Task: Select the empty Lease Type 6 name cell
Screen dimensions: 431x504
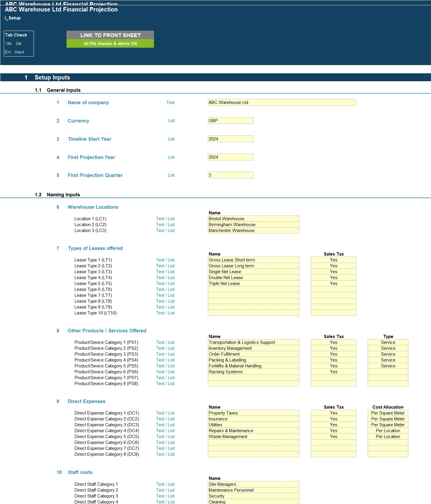Action: 253,289
